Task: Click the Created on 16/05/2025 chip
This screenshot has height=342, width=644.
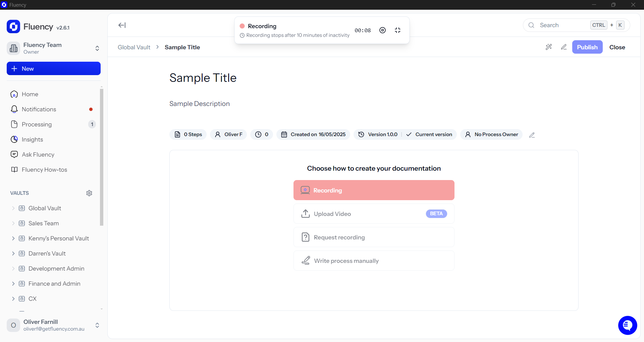Action: tap(313, 134)
